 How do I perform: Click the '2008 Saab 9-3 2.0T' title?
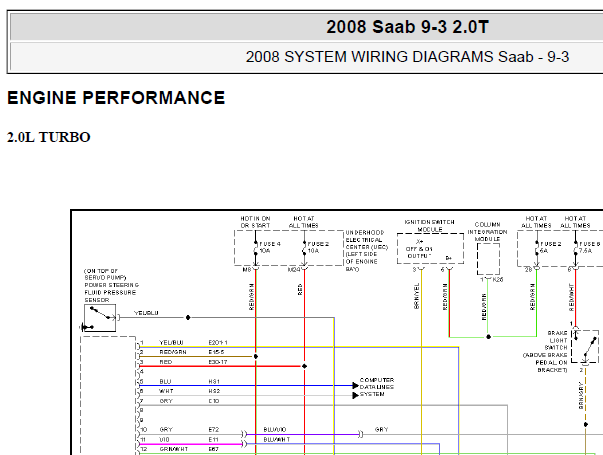tap(408, 27)
